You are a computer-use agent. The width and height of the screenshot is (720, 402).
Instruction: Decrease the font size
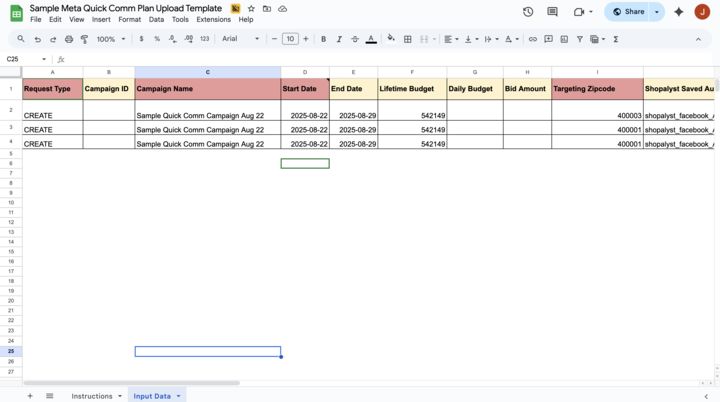[274, 39]
